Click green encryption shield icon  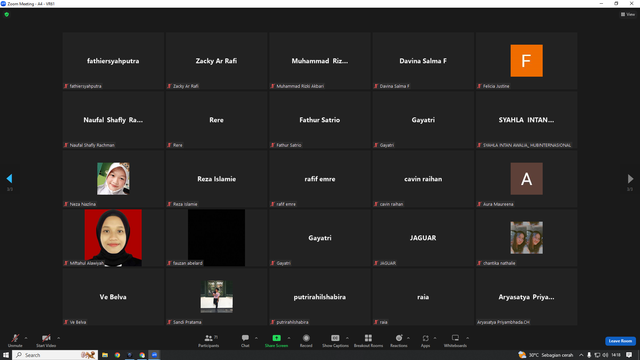click(7, 14)
